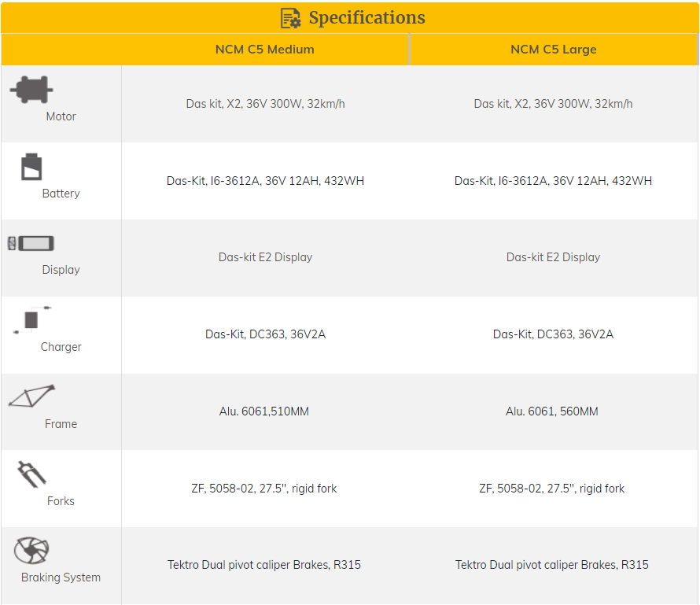This screenshot has height=605, width=700.
Task: Click the bike frame icon
Action: coord(32,396)
